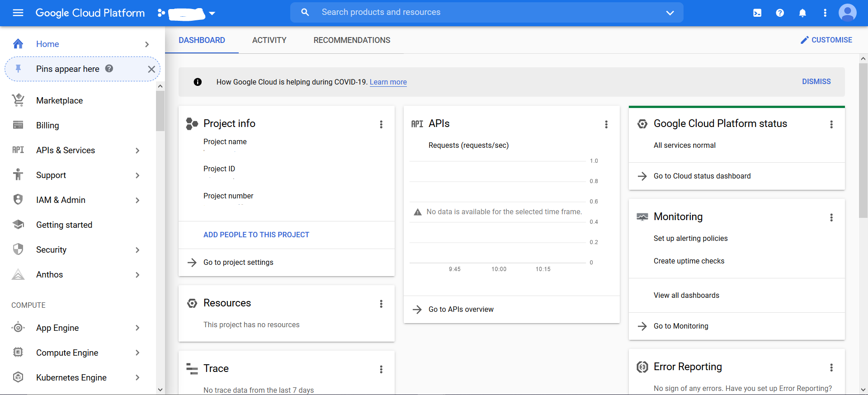Viewport: 868px width, 395px height.
Task: Go to Cloud status dashboard
Action: coord(702,176)
